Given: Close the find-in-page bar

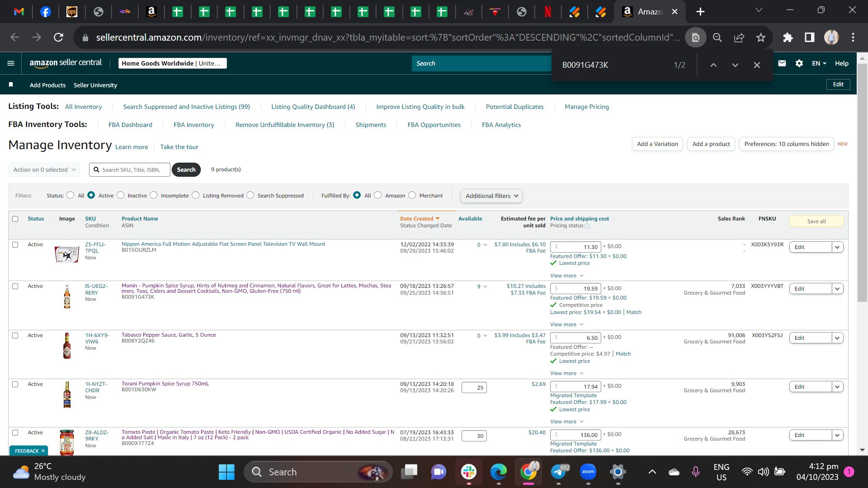Looking at the screenshot, I should pyautogui.click(x=757, y=65).
